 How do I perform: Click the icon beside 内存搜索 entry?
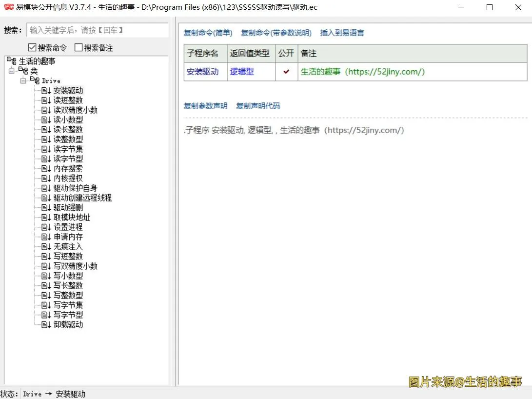tap(46, 169)
